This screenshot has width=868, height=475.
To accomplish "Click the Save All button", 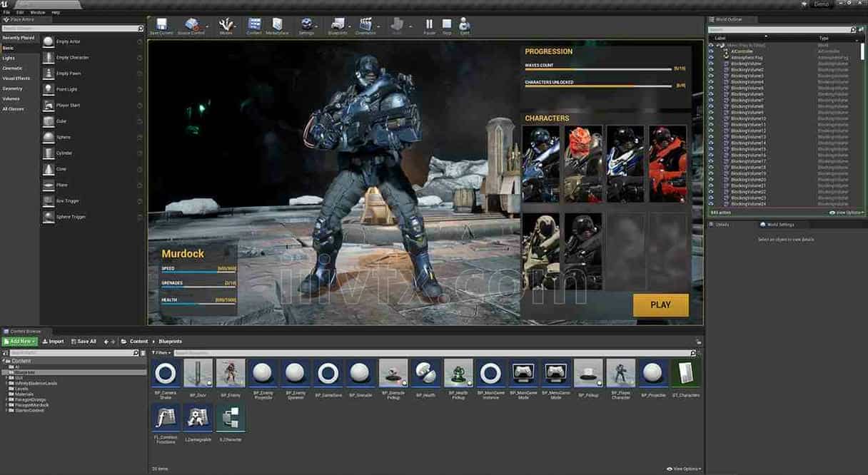I will pos(84,342).
